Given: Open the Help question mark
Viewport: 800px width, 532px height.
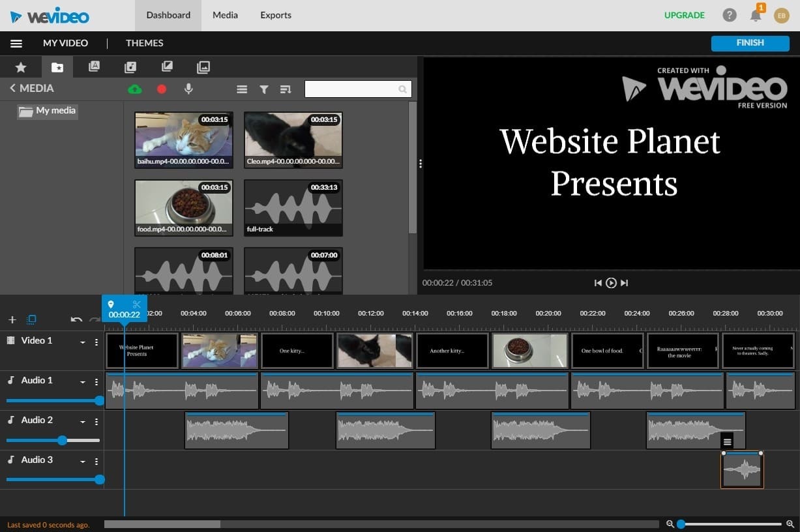Looking at the screenshot, I should (730, 15).
